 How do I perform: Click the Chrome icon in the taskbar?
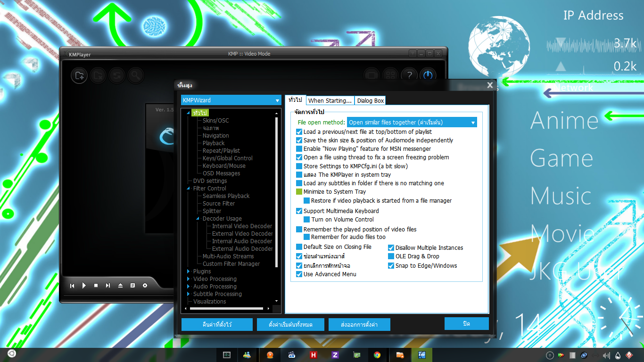(377, 355)
